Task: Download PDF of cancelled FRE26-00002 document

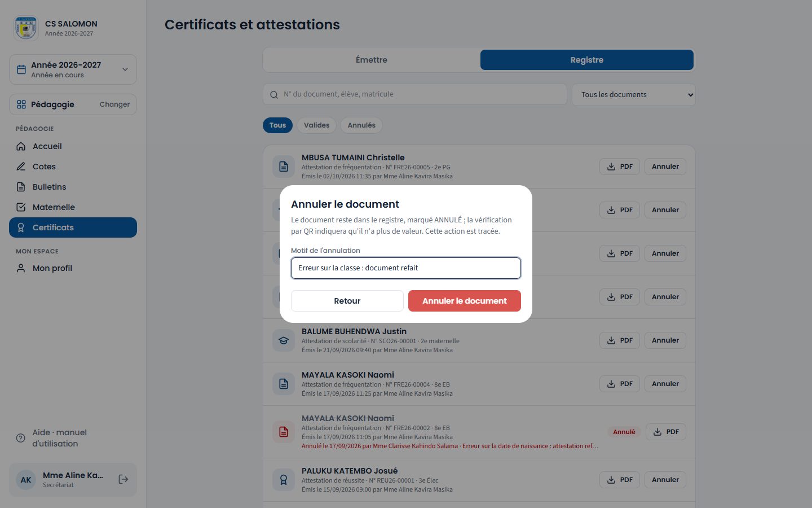Action: (x=666, y=432)
